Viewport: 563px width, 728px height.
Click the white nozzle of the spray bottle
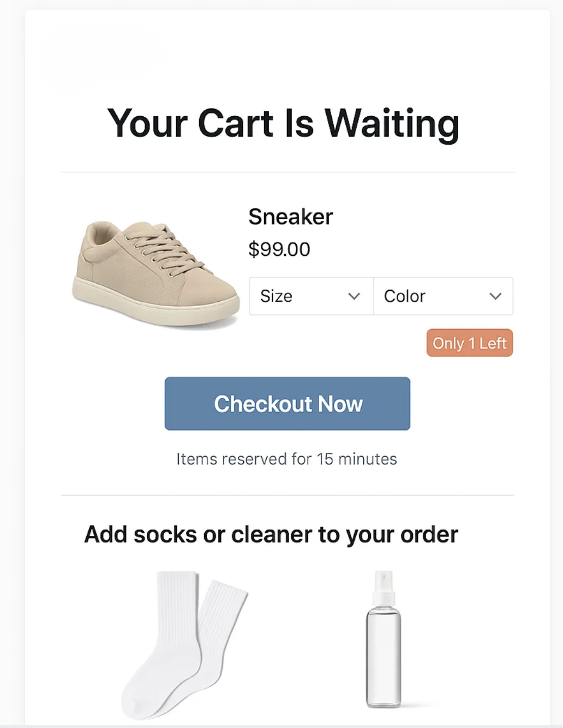(384, 584)
